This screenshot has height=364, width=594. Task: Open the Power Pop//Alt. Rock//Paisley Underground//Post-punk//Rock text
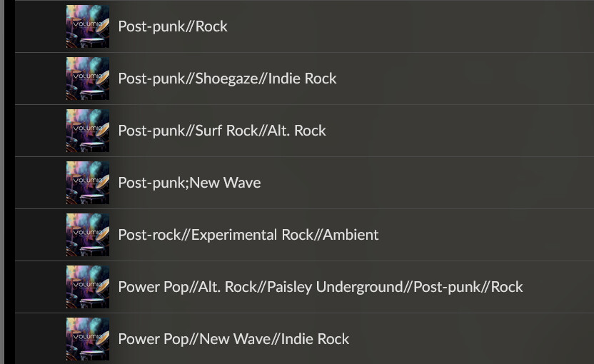point(321,287)
